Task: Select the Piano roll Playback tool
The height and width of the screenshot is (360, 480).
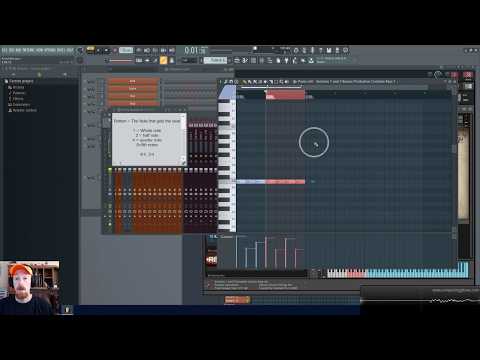Action: (x=287, y=82)
